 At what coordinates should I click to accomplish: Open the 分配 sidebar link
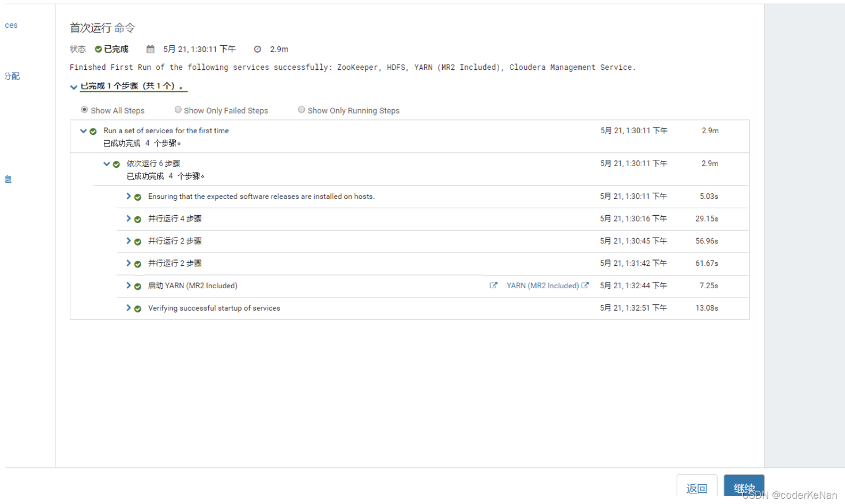[x=12, y=76]
